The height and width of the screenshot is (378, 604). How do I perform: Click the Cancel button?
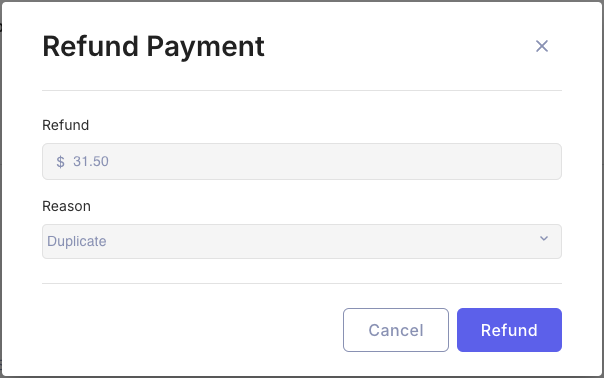396,330
